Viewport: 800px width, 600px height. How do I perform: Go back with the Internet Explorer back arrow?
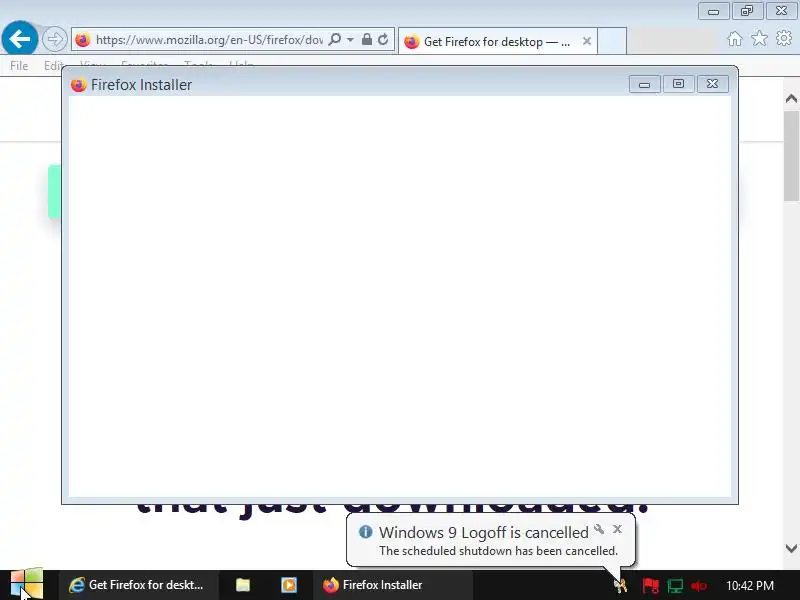(19, 38)
